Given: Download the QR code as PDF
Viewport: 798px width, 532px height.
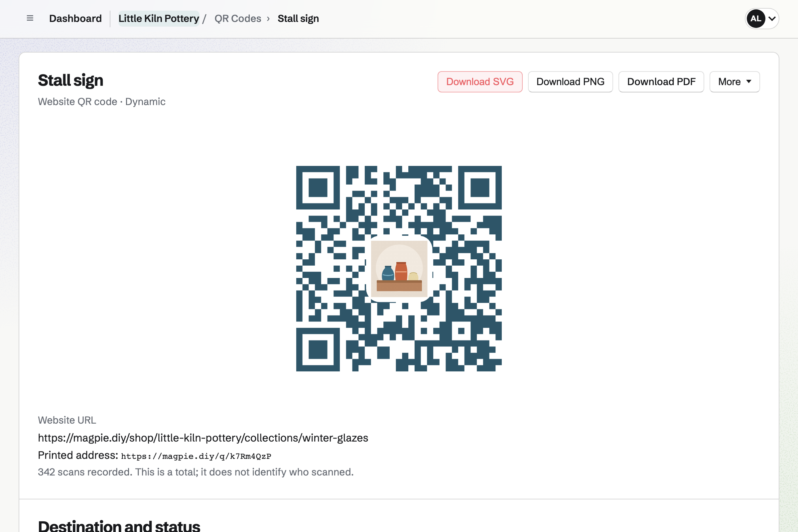Looking at the screenshot, I should pyautogui.click(x=661, y=82).
